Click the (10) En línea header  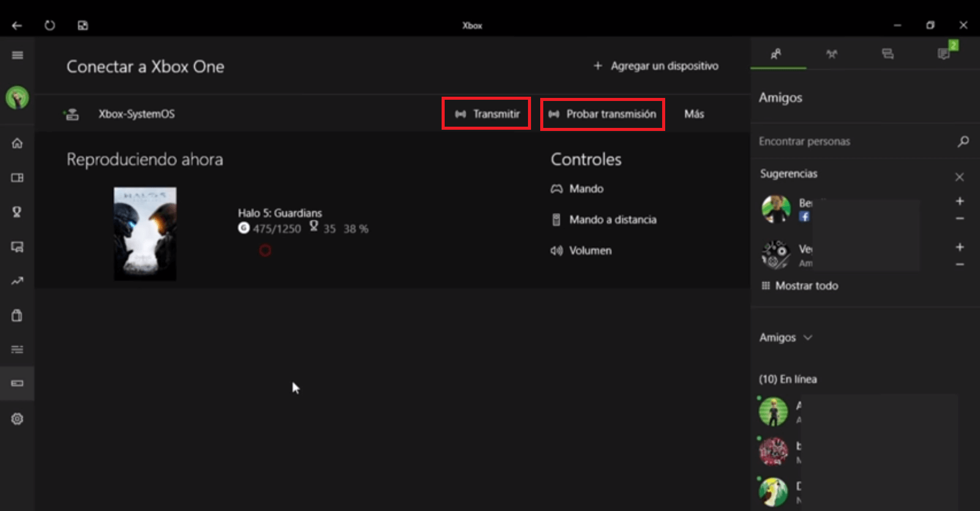point(788,379)
